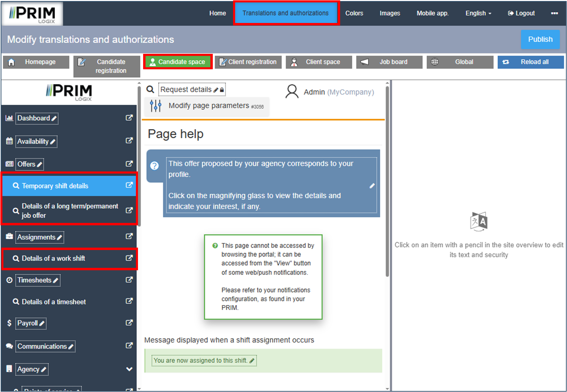Click the three-dots more options icon
Viewport: 567px width, 392px height.
click(554, 13)
